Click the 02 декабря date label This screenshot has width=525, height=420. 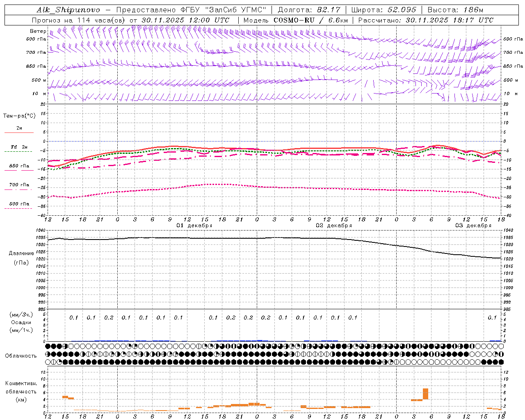pyautogui.click(x=333, y=226)
